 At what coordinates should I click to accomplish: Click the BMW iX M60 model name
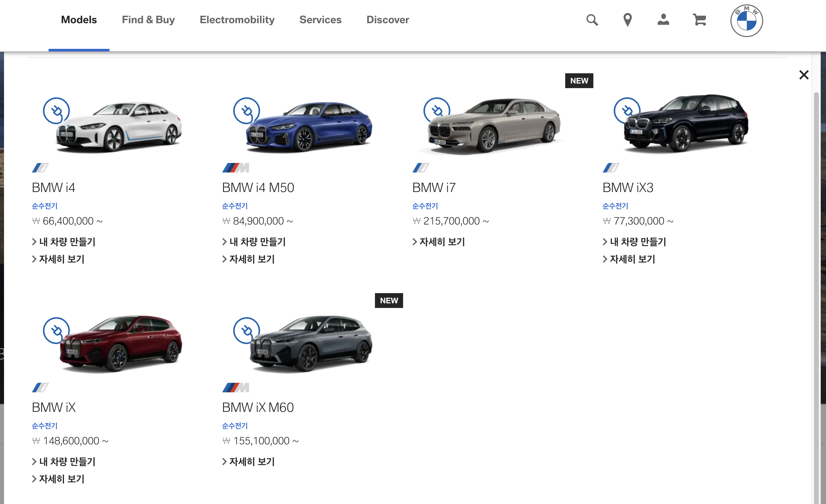[258, 408]
